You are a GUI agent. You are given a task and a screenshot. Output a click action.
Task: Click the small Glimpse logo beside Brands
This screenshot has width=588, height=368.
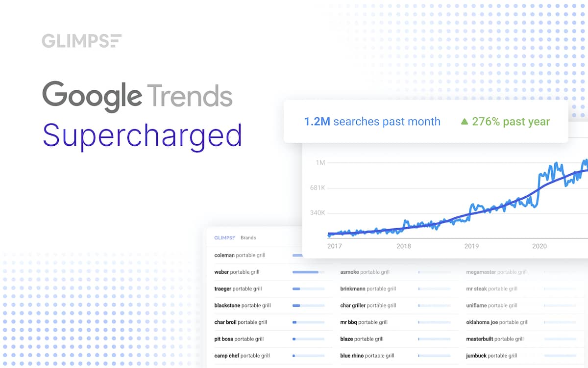point(224,238)
